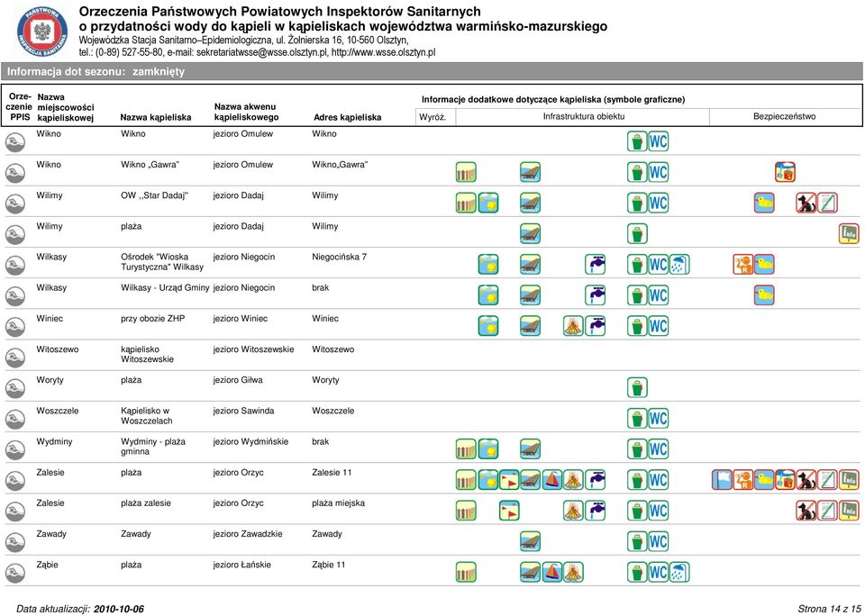865x616 pixels.
Task: Click the pier icon in Wydminy row
Action: [530, 449]
